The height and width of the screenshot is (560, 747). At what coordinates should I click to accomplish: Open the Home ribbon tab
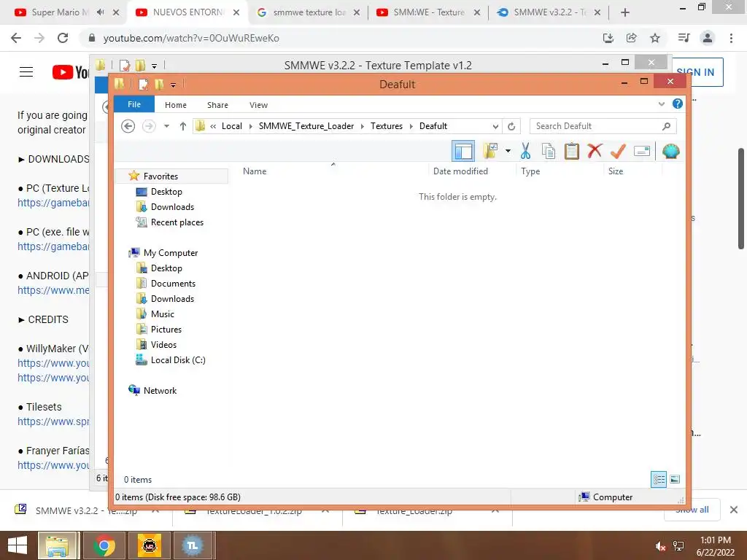pyautogui.click(x=176, y=105)
